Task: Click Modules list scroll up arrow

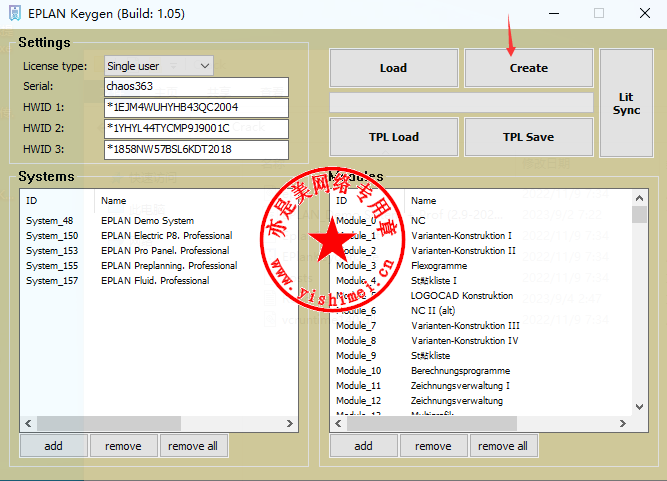Action: 639,198
